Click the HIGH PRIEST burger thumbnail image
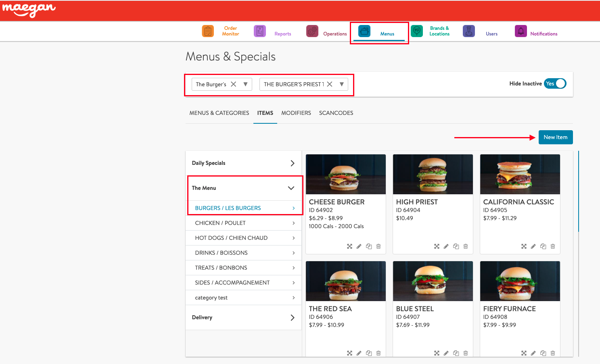Image resolution: width=600 pixels, height=364 pixels. pyautogui.click(x=433, y=174)
